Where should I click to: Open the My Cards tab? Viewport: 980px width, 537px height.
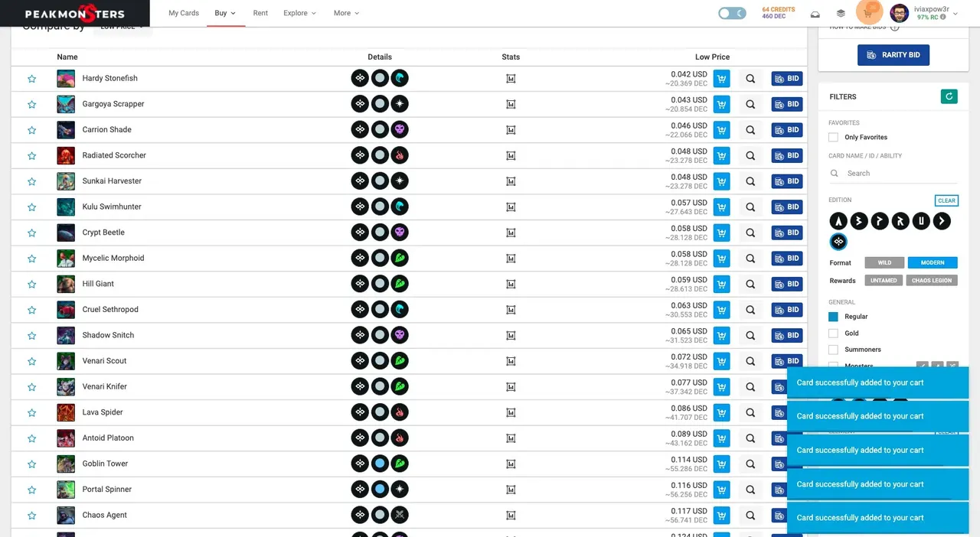click(x=184, y=13)
